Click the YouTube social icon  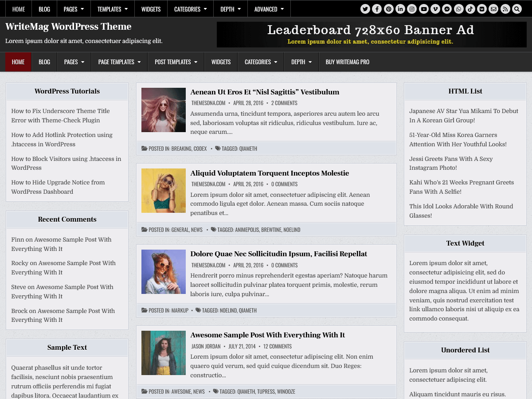[423, 8]
